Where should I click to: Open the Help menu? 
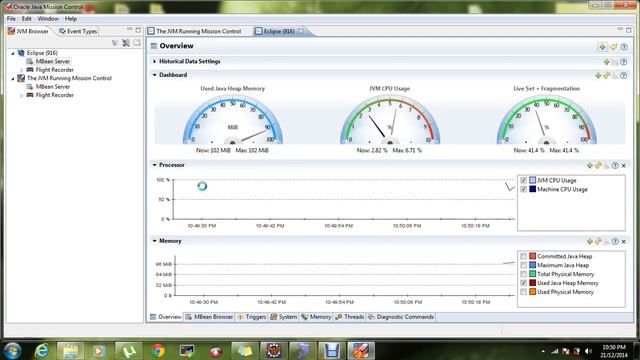pos(71,19)
